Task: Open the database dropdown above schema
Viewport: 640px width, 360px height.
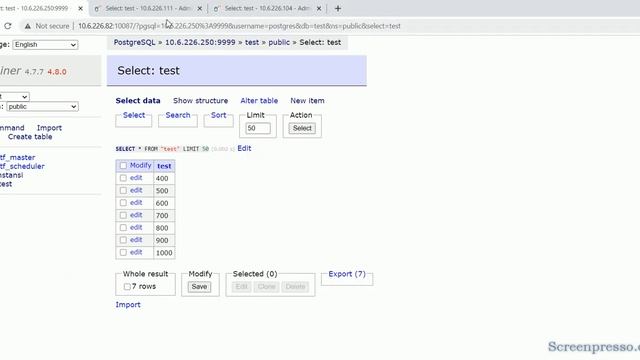Action: (x=14, y=96)
